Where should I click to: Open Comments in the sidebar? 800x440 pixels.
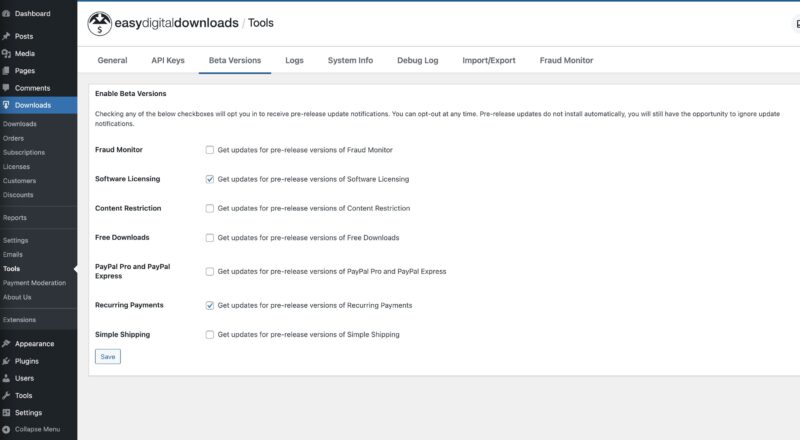pos(33,88)
